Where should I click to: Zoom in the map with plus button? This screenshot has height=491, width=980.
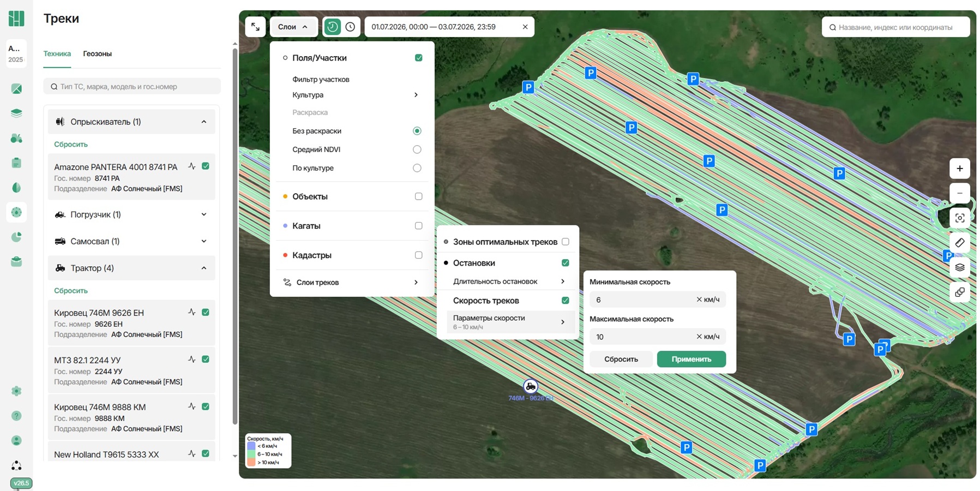[960, 169]
